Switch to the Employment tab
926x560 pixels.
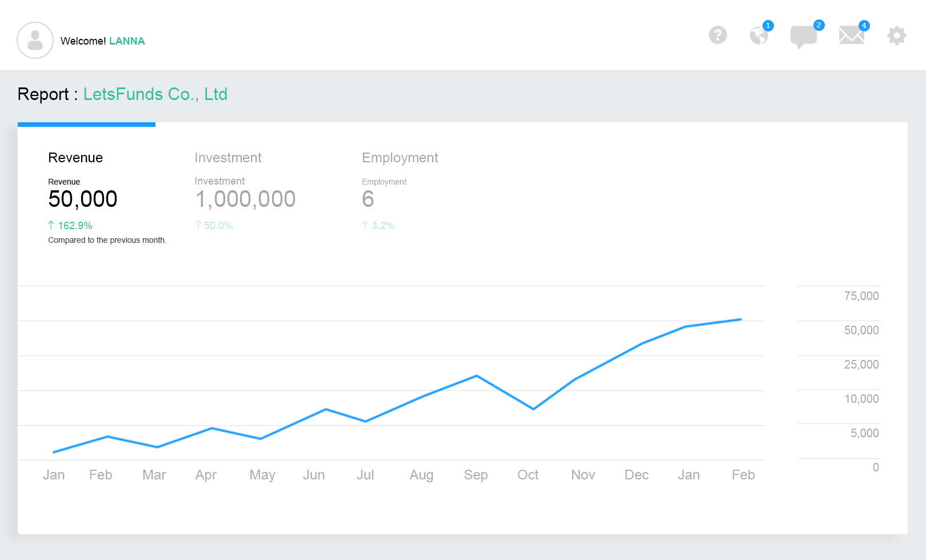coord(400,158)
